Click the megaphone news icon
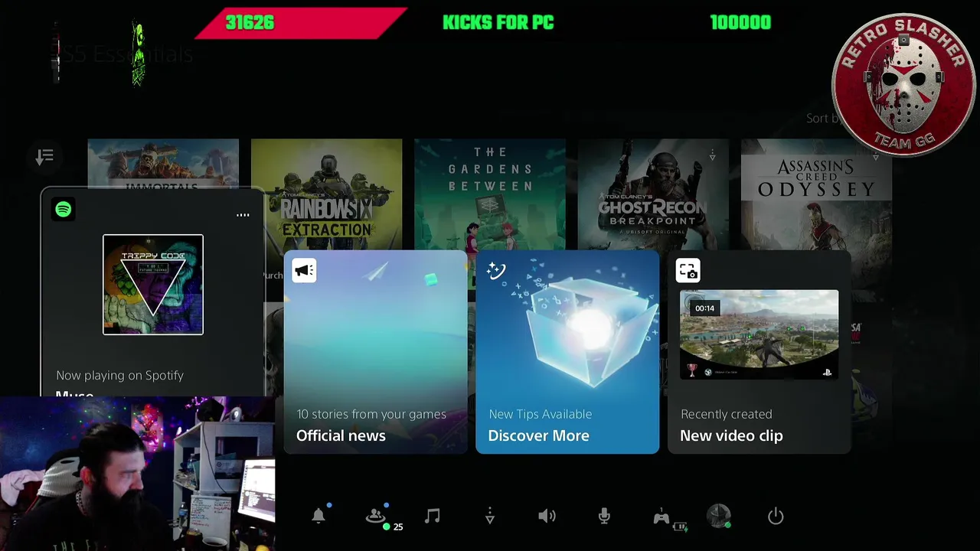Screen dimensions: 980x551 (304, 270)
